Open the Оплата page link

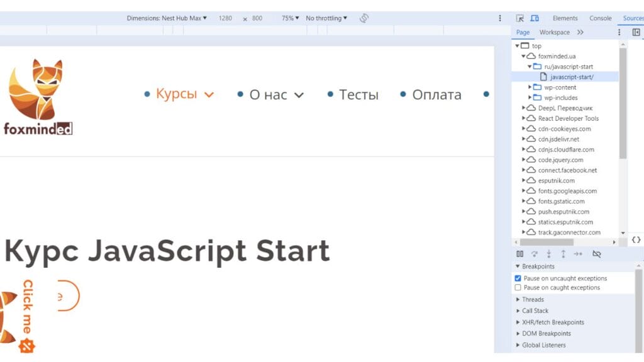point(436,95)
